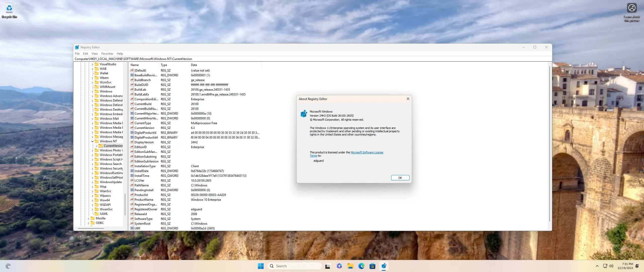The width and height of the screenshot is (644, 272).
Task: Open the Edit menu
Action: click(x=85, y=54)
